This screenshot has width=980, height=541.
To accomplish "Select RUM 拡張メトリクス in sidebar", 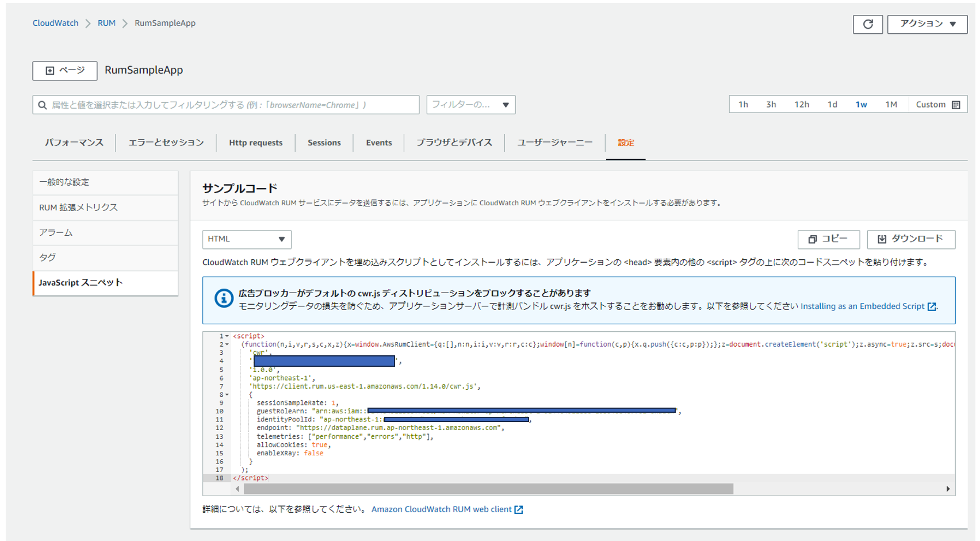I will [x=78, y=208].
